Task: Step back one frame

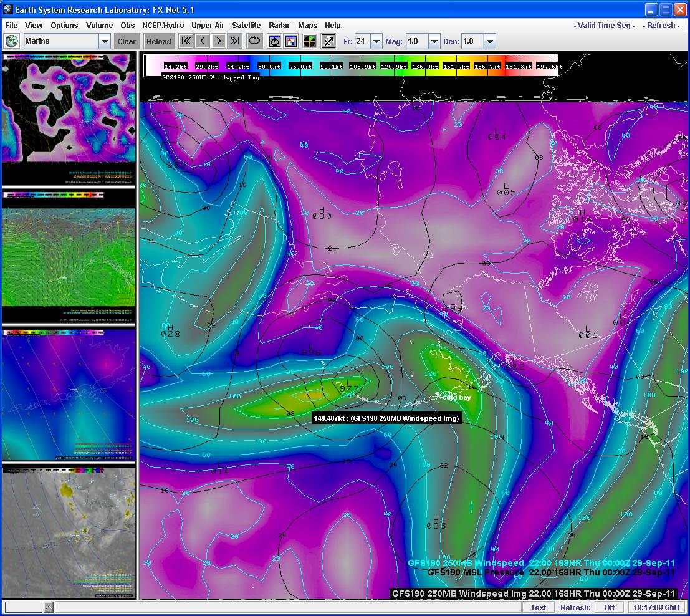Action: (x=202, y=41)
